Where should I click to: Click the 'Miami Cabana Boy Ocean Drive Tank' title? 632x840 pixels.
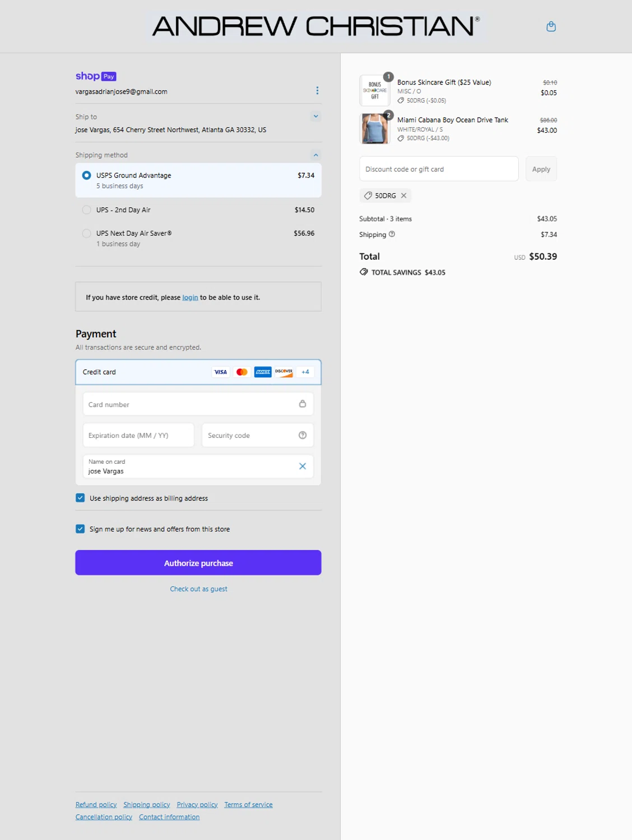[x=453, y=120]
